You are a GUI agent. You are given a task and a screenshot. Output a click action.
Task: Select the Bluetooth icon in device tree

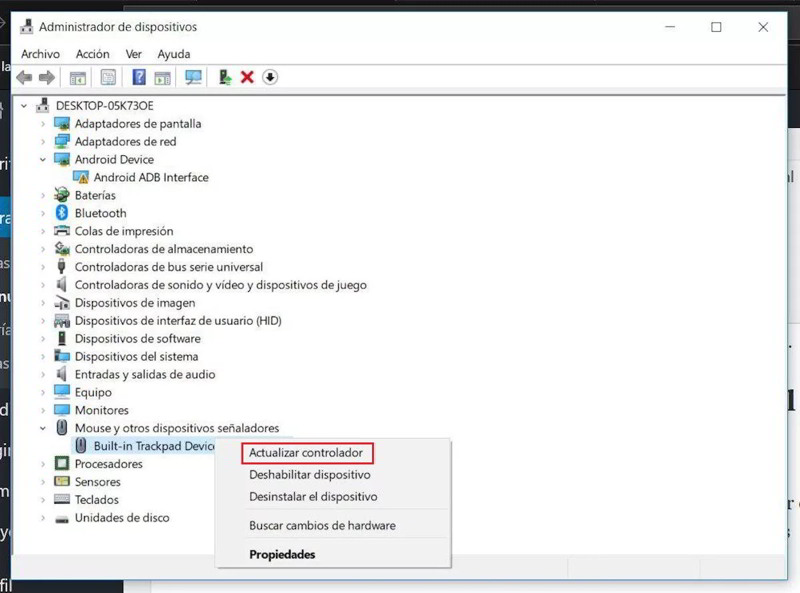pyautogui.click(x=62, y=213)
